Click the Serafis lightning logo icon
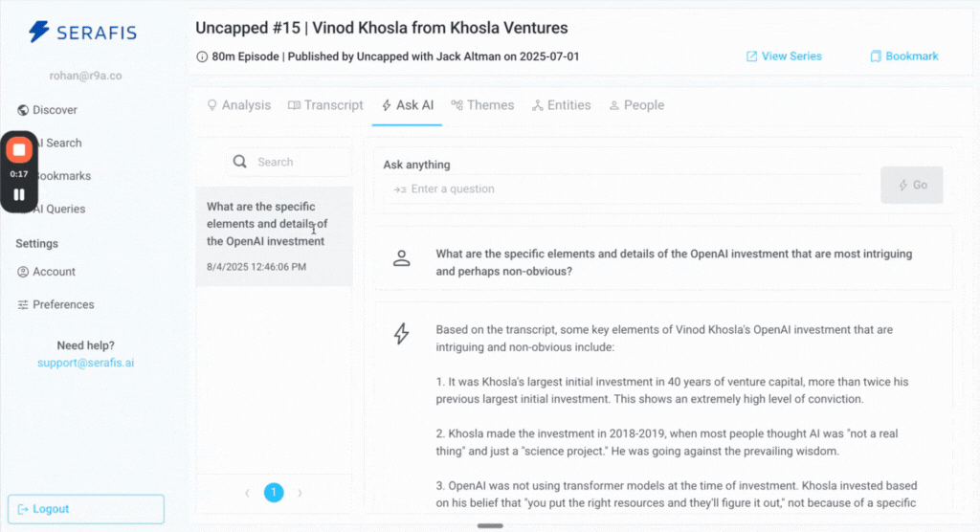This screenshot has height=532, width=980. (x=39, y=33)
